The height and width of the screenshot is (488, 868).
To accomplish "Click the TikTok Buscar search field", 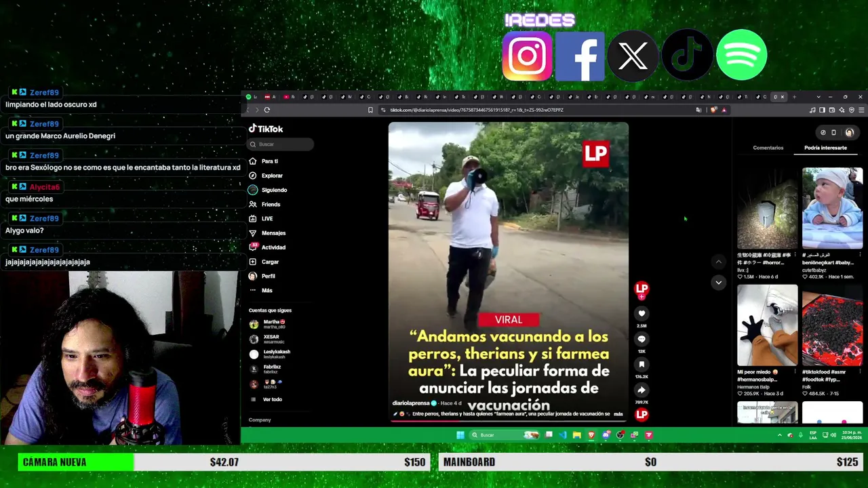I will (281, 144).
